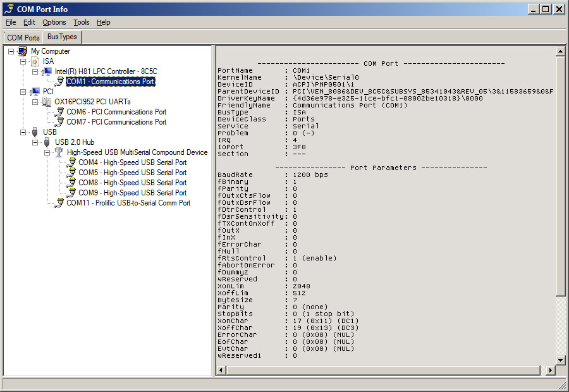The width and height of the screenshot is (569, 392).
Task: Click the OX16PCI952 PCI UARTs card icon
Action: (47, 102)
